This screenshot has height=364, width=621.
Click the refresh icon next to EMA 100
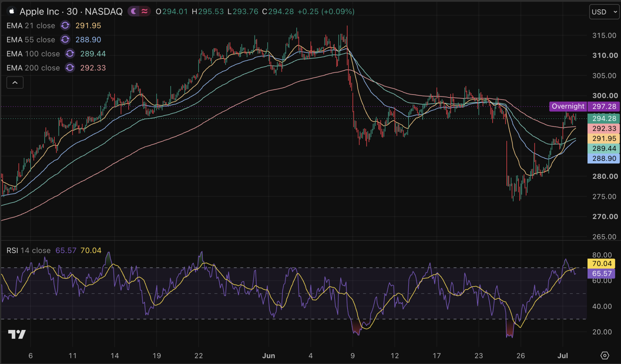[x=70, y=54]
